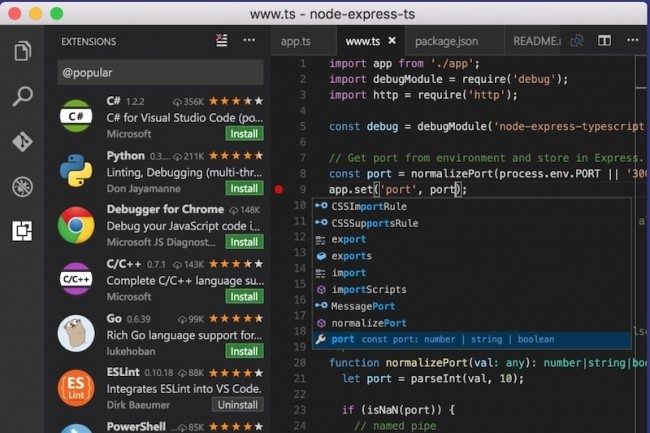Click the @popular extension search field

tap(160, 73)
